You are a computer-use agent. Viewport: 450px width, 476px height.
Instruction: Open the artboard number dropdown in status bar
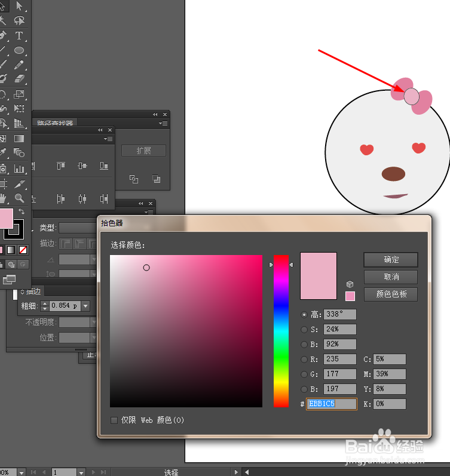click(81, 472)
